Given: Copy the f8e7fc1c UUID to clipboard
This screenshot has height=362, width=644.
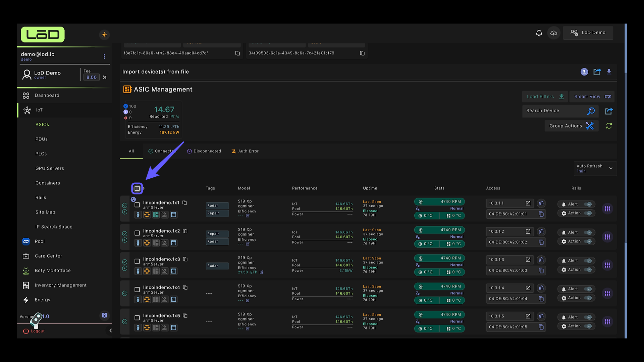Looking at the screenshot, I should click(x=237, y=53).
